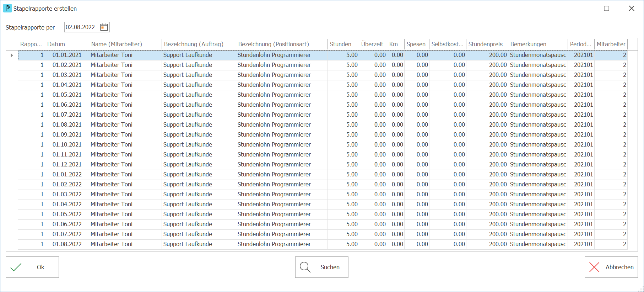Click the Period... column header
The height and width of the screenshot is (292, 644).
coord(581,44)
